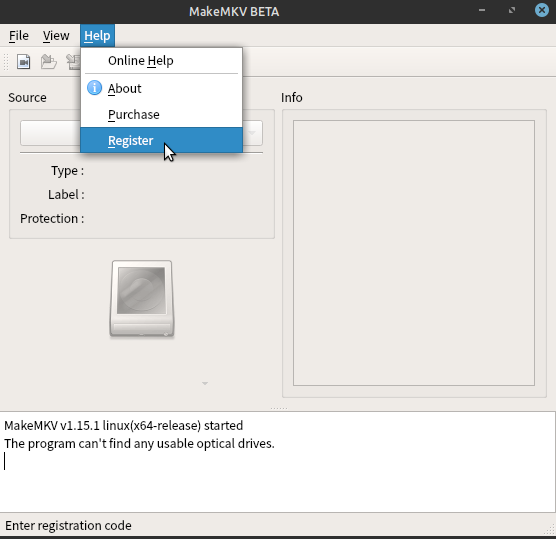
Task: Close the MakeMKV BETA window
Action: [x=541, y=10]
